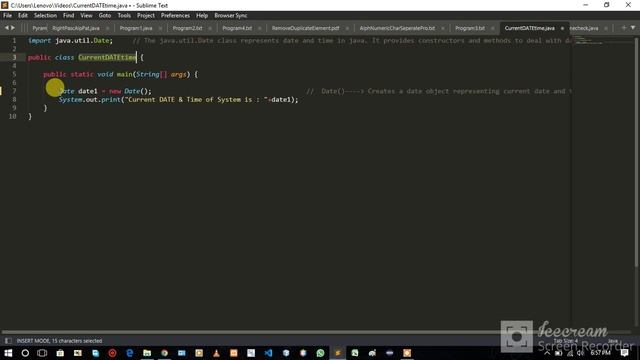Switch to the RemoveDuplicateElement.pdf tab

click(x=305, y=28)
